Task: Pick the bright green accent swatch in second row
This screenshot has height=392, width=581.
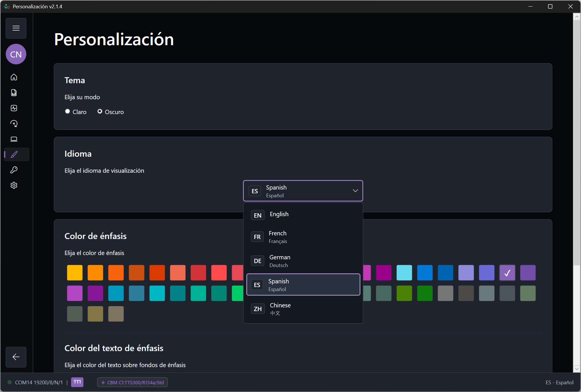Action: coord(237,293)
